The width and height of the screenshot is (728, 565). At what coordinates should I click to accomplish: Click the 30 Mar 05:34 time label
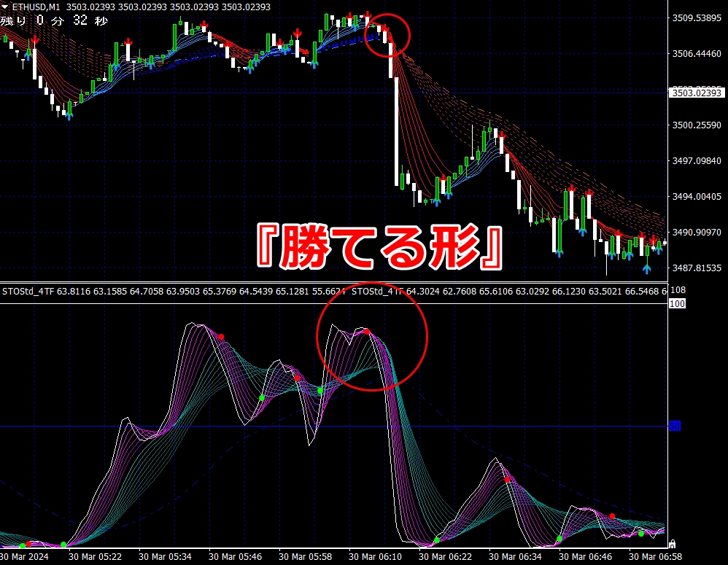click(165, 557)
